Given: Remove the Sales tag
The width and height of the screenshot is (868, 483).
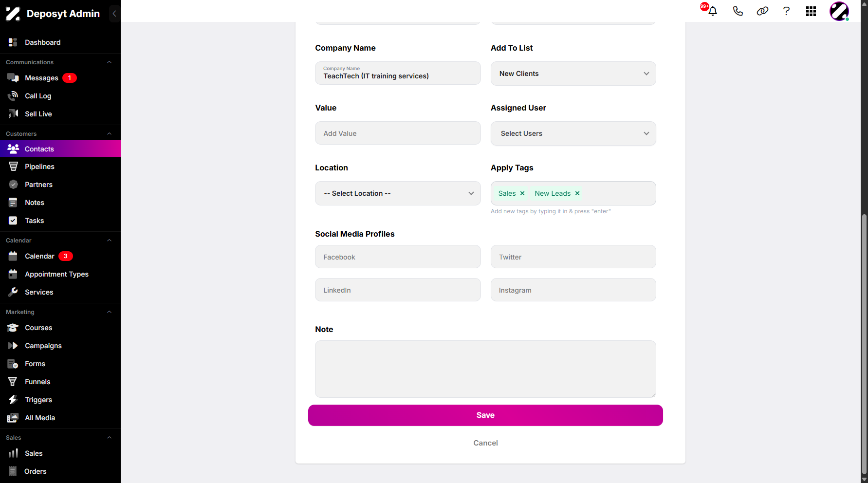Looking at the screenshot, I should [522, 193].
